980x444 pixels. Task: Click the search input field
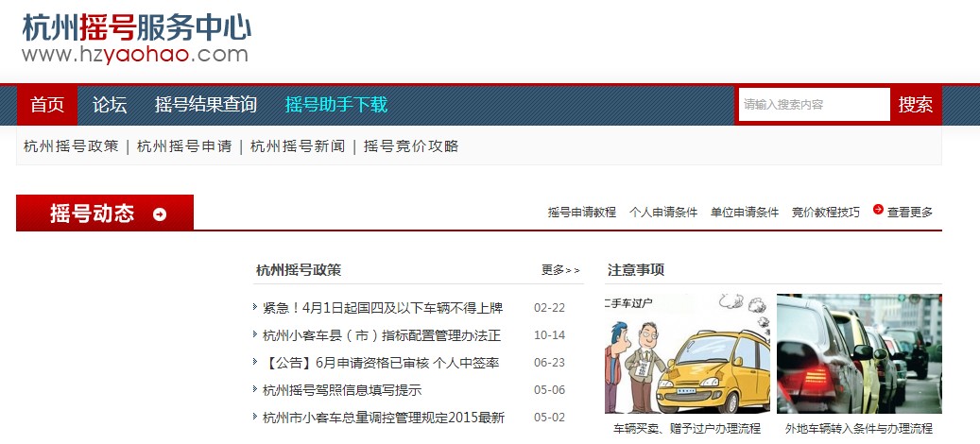pyautogui.click(x=813, y=105)
